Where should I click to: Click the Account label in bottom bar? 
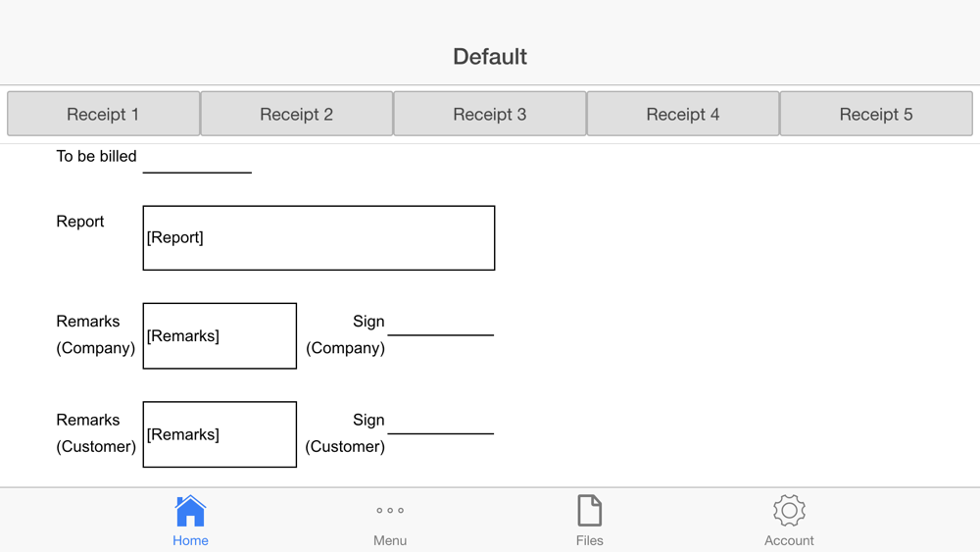pos(789,541)
